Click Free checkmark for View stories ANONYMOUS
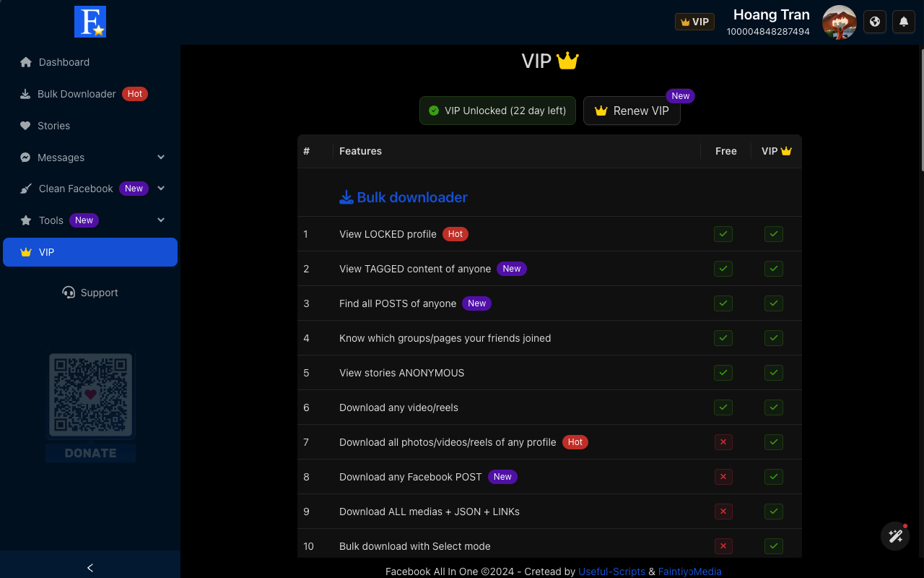This screenshot has height=578, width=924. coord(723,373)
